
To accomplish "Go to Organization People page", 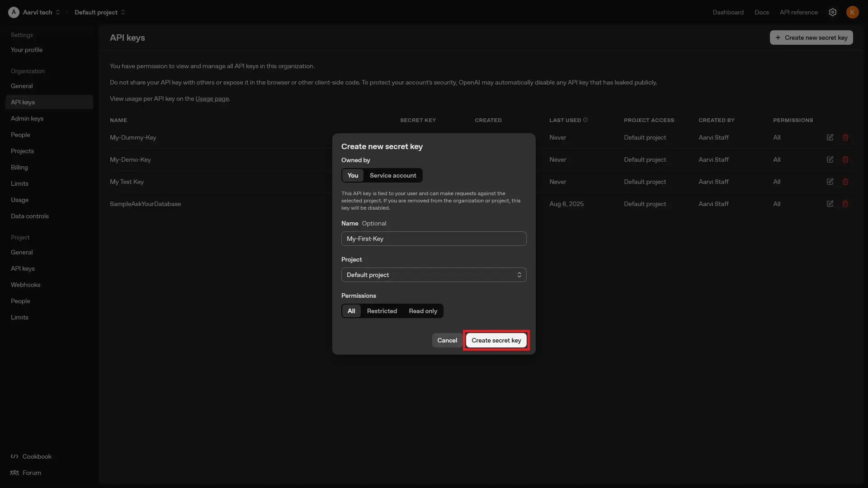I will 20,135.
